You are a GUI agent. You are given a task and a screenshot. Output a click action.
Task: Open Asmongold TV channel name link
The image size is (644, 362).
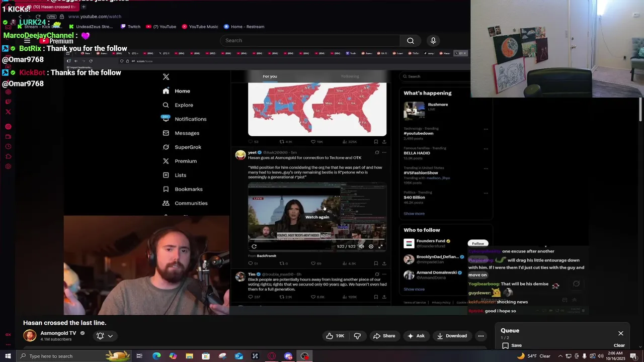pos(58,333)
